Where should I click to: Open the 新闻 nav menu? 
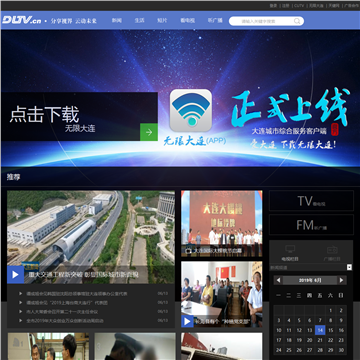[x=117, y=21]
